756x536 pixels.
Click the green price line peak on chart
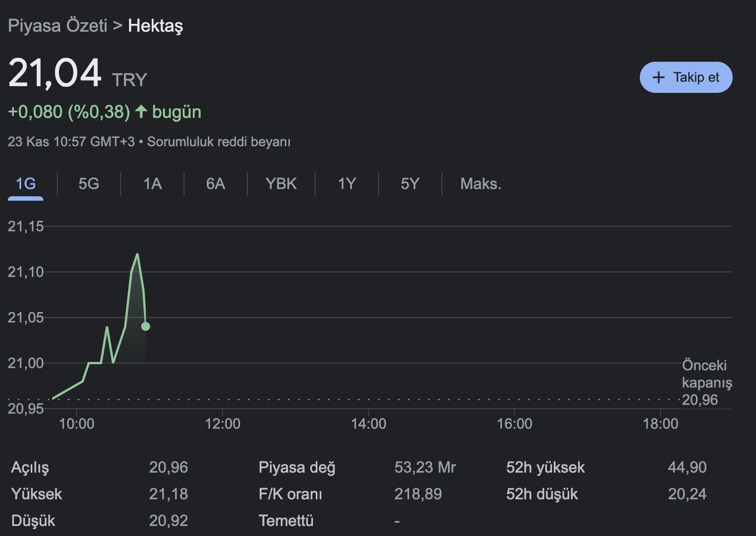point(137,255)
